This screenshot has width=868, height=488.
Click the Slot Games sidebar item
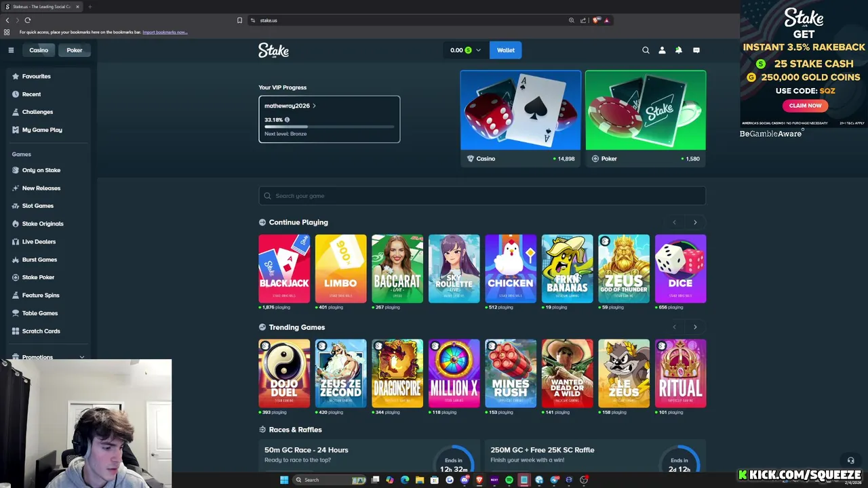(x=47, y=206)
